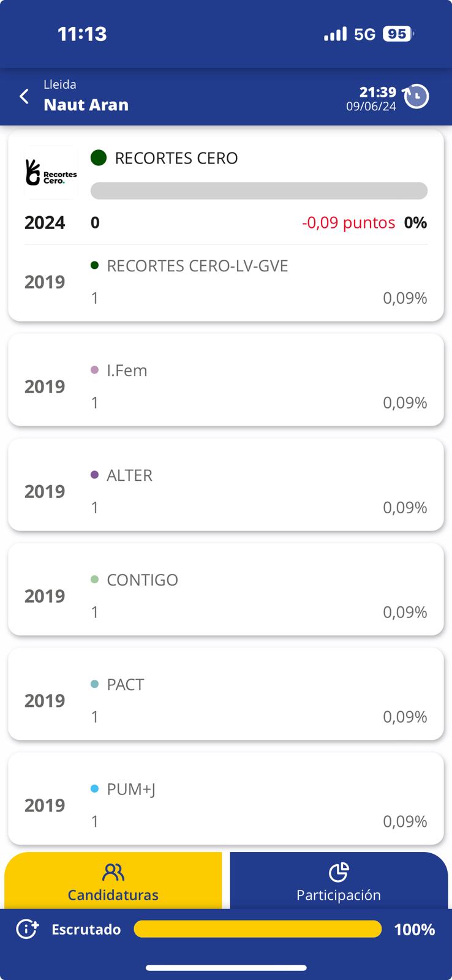
Task: Open the I.Fem 2019 result card
Action: (x=225, y=386)
